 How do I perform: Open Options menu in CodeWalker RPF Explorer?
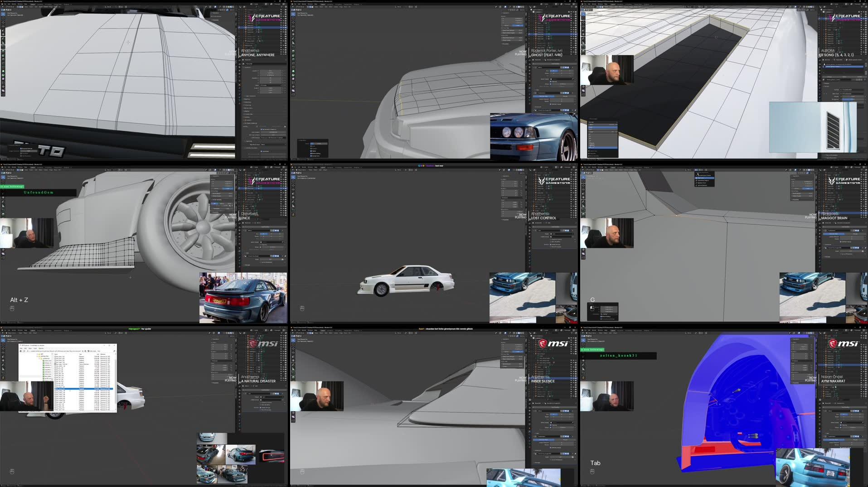tap(41, 348)
